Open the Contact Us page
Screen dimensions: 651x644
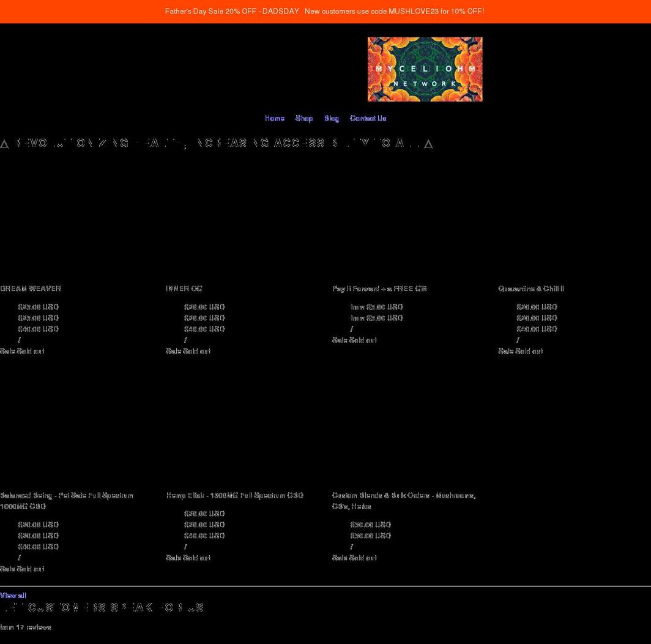(368, 118)
